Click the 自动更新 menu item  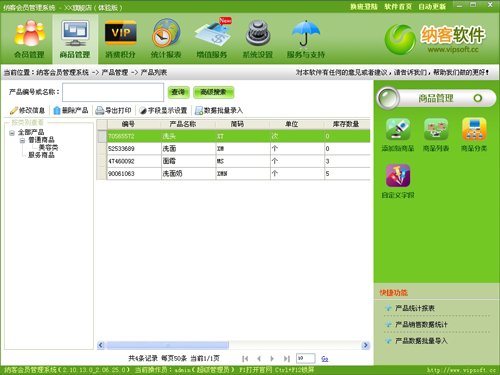[432, 7]
